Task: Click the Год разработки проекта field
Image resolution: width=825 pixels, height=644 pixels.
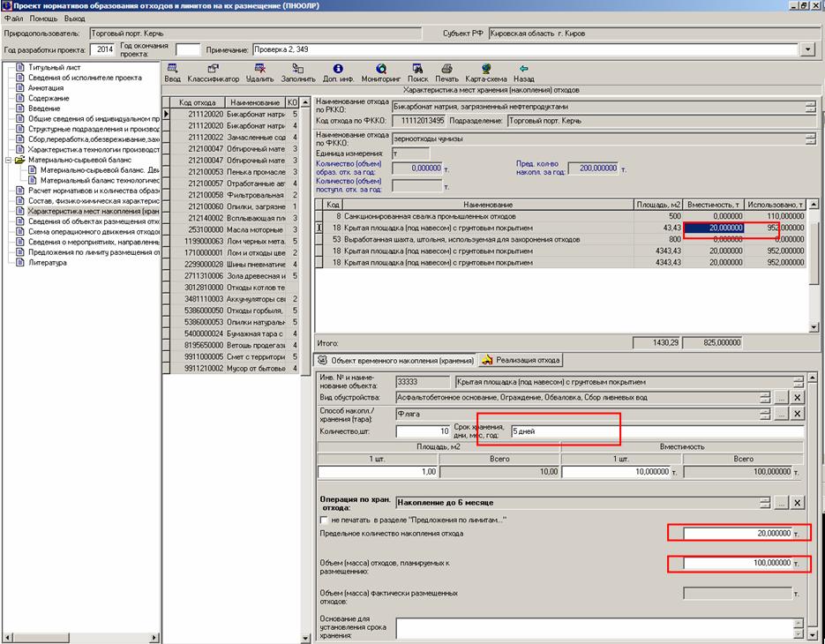Action: [x=103, y=49]
